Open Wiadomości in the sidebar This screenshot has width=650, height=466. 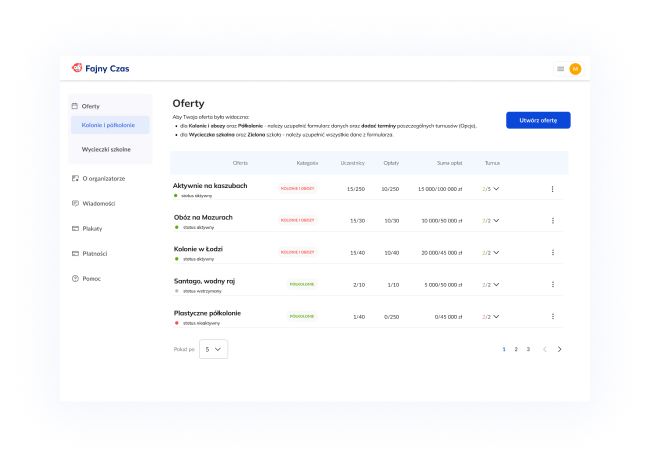[x=98, y=203]
